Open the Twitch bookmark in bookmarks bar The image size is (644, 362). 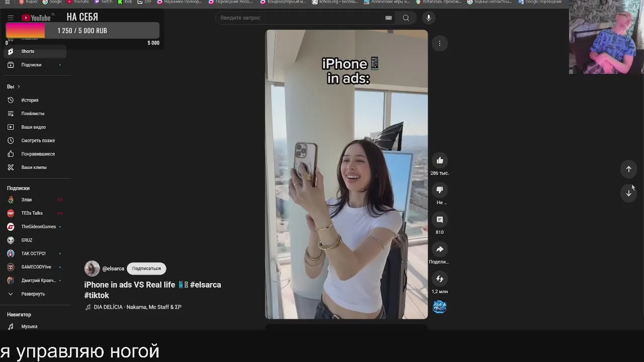tap(104, 2)
